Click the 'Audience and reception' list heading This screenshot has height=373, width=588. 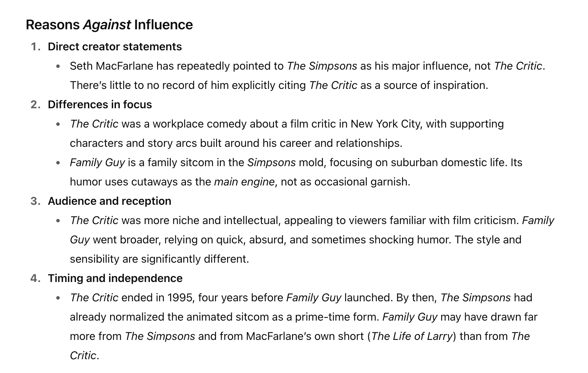pyautogui.click(x=109, y=201)
